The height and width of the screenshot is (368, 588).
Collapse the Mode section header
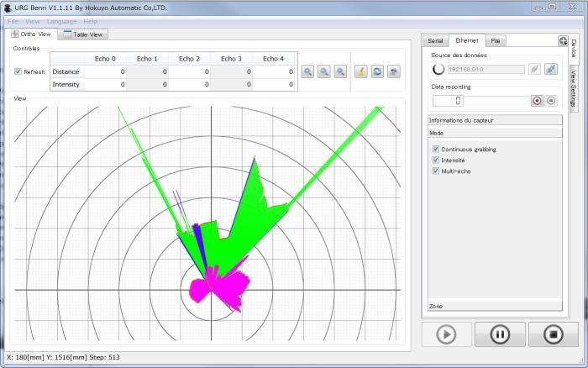click(x=492, y=133)
